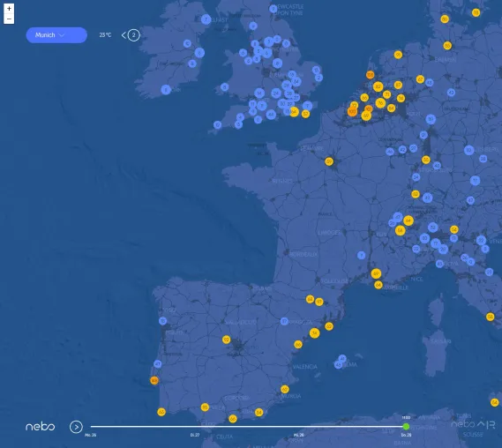The image size is (502, 448).
Task: Open the circled number 2 indicator
Action: click(x=134, y=35)
